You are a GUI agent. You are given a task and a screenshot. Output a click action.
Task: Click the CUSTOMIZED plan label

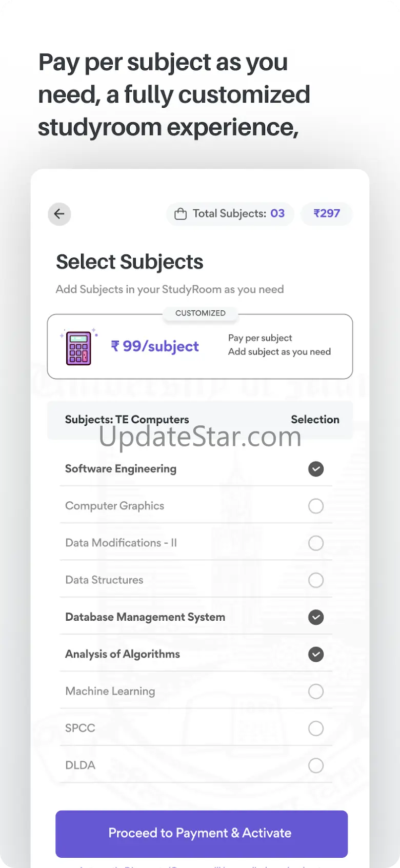(x=201, y=313)
